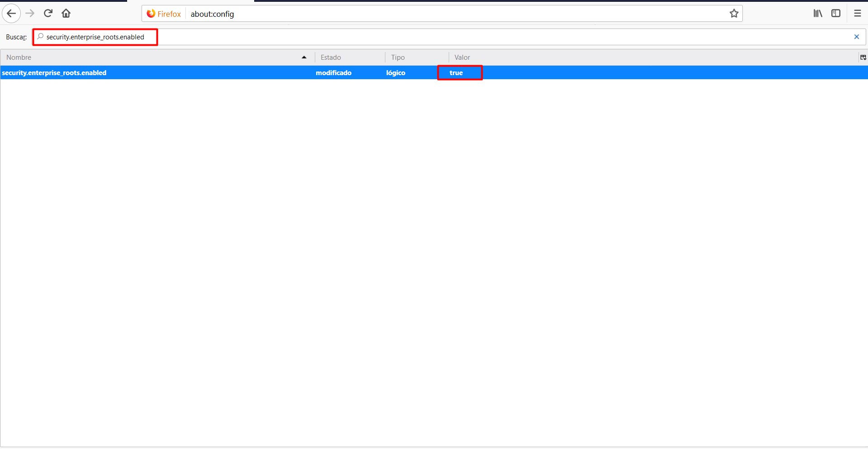868x449 pixels.
Task: Open the column picker at table right
Action: (x=863, y=57)
